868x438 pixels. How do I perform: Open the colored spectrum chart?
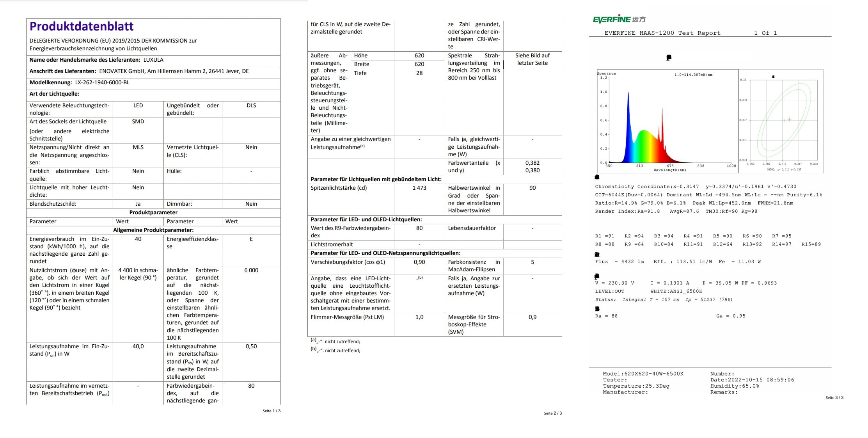tap(667, 121)
